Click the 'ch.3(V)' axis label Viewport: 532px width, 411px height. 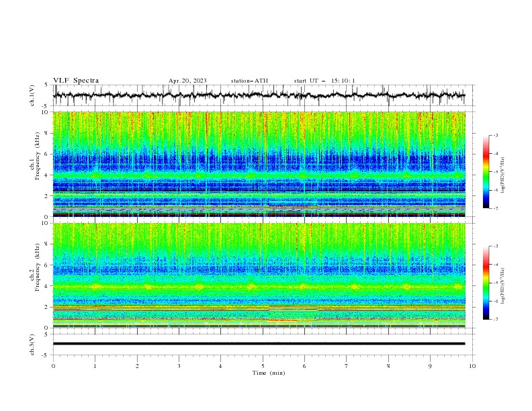[x=32, y=345]
